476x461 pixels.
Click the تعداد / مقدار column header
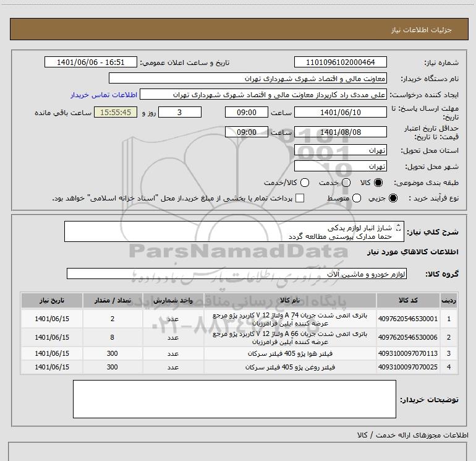[x=113, y=300]
